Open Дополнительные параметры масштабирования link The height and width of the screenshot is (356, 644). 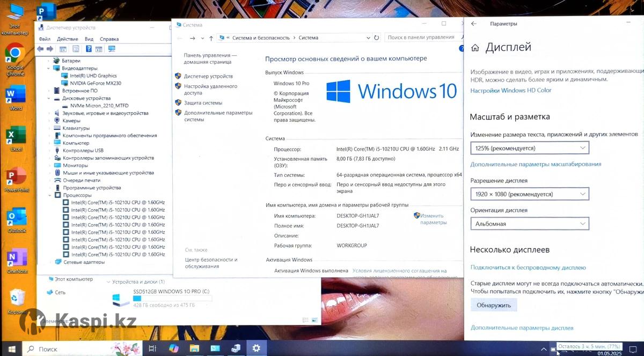[x=536, y=164]
